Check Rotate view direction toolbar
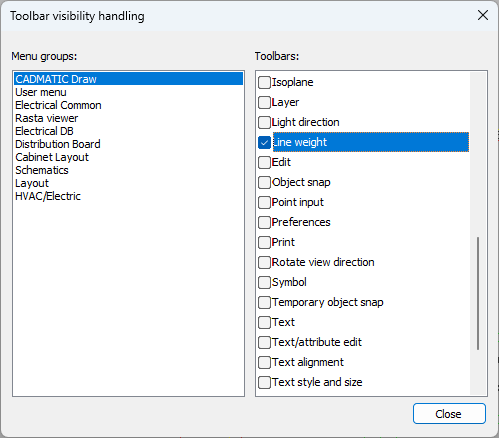499x438 pixels. tap(264, 262)
